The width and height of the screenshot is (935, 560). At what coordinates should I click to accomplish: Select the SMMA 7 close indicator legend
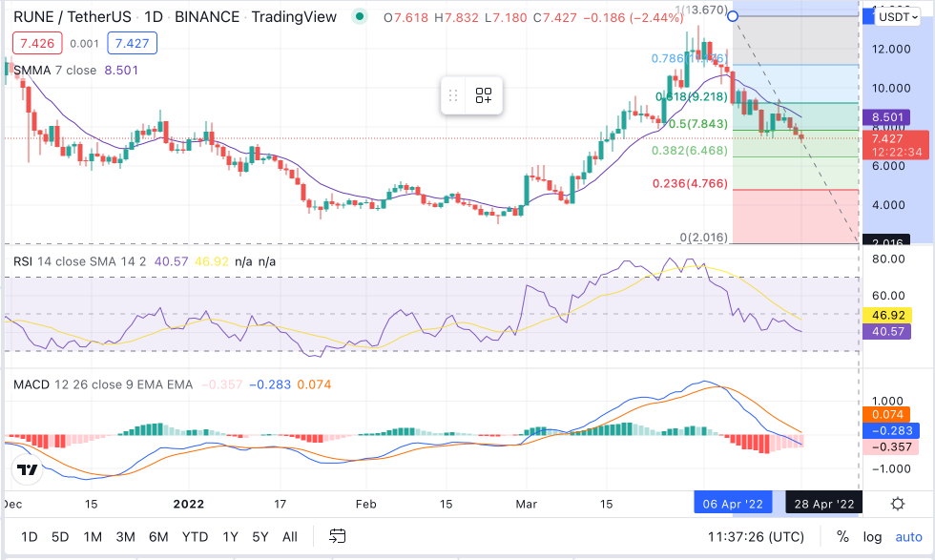(55, 71)
